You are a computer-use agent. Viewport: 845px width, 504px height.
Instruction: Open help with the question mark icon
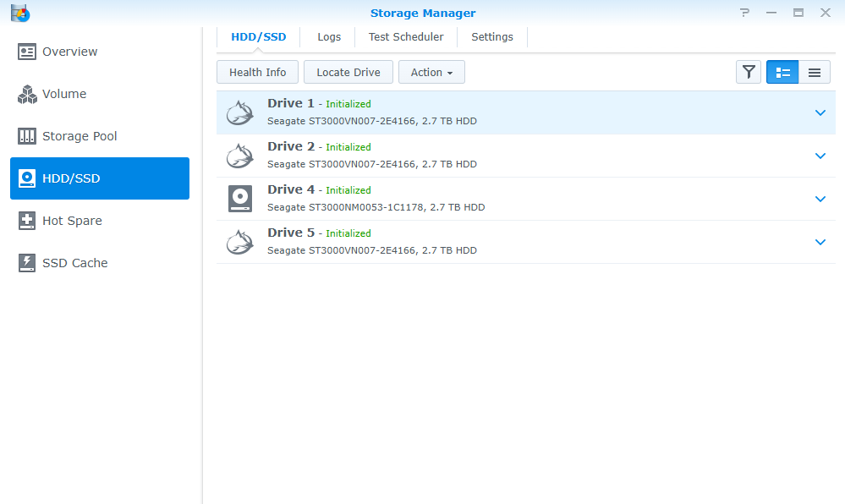(x=744, y=13)
